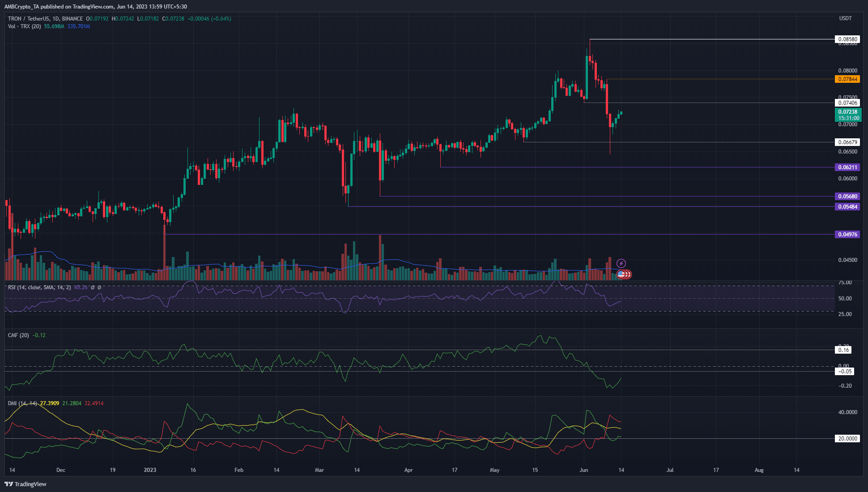Click the volume average value 335.701M

[79, 26]
